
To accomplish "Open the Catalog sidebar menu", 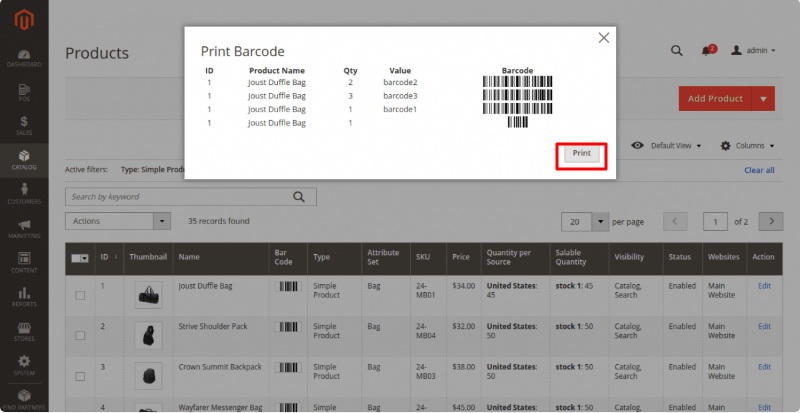I will pyautogui.click(x=24, y=160).
